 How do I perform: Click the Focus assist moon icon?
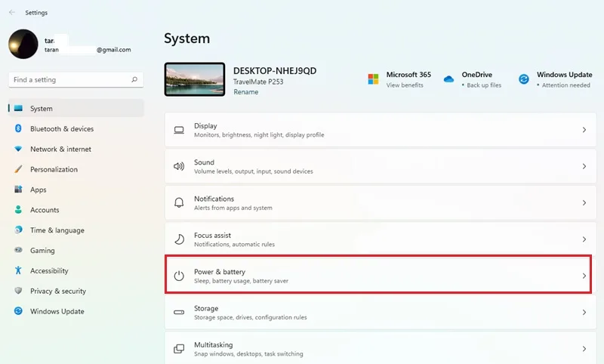[179, 239]
